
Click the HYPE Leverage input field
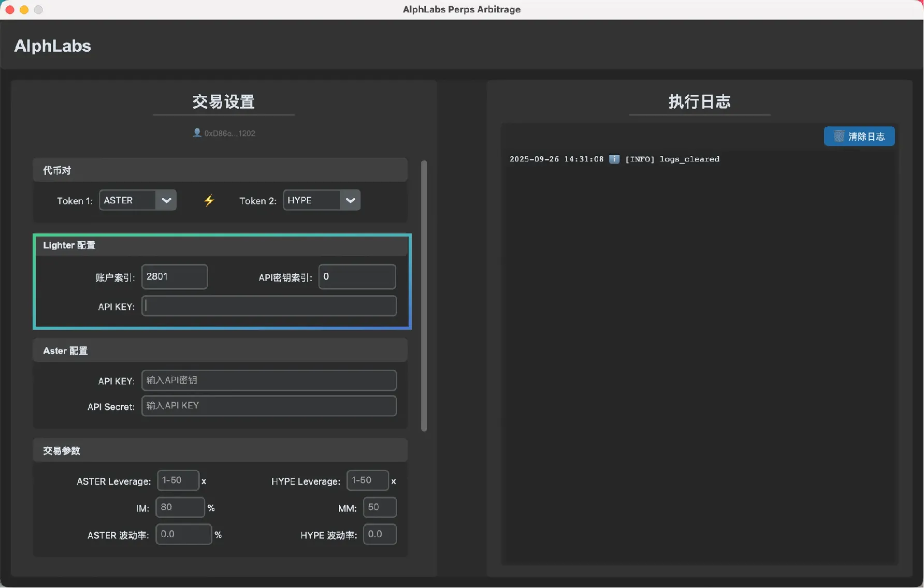pyautogui.click(x=368, y=480)
